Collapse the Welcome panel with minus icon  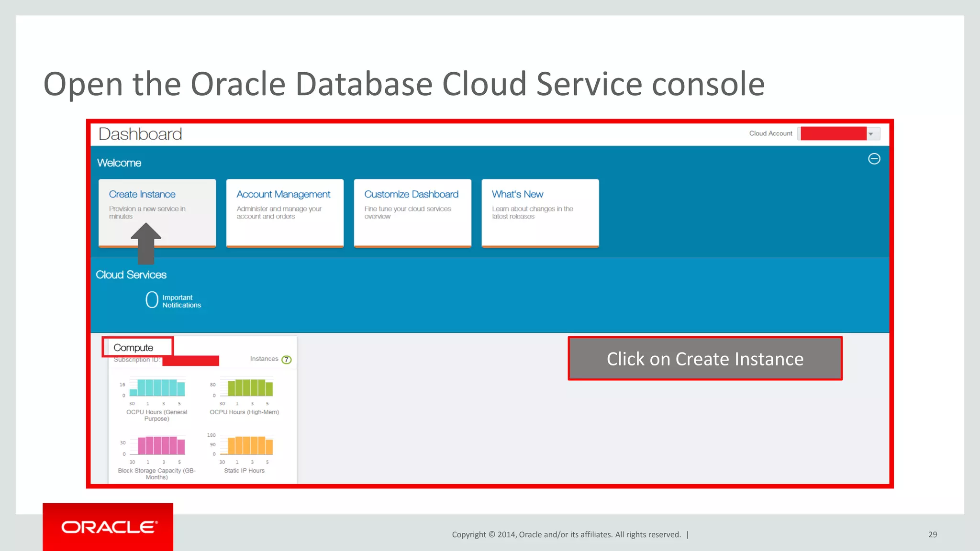click(x=874, y=159)
